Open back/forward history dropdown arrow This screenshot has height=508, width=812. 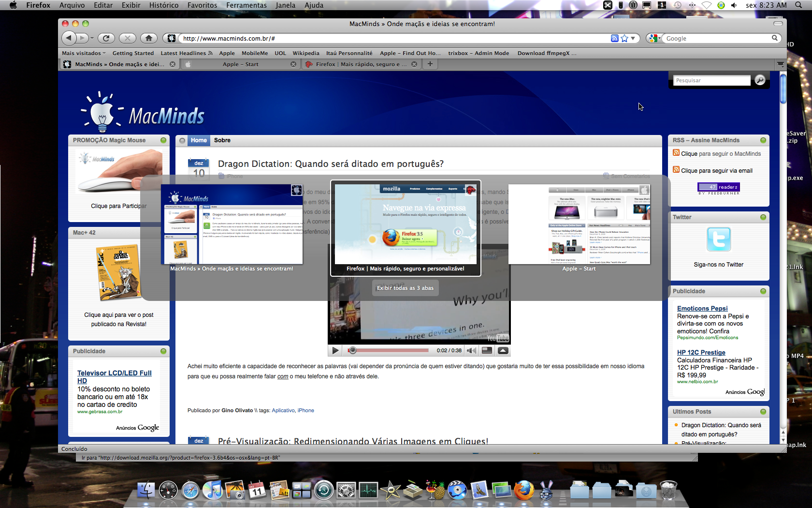(x=92, y=38)
